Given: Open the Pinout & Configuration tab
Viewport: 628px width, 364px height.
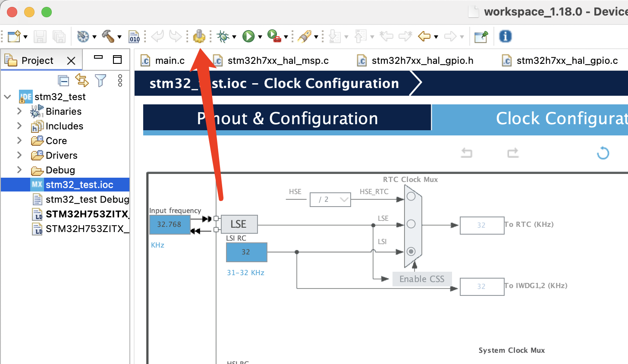Looking at the screenshot, I should point(287,118).
